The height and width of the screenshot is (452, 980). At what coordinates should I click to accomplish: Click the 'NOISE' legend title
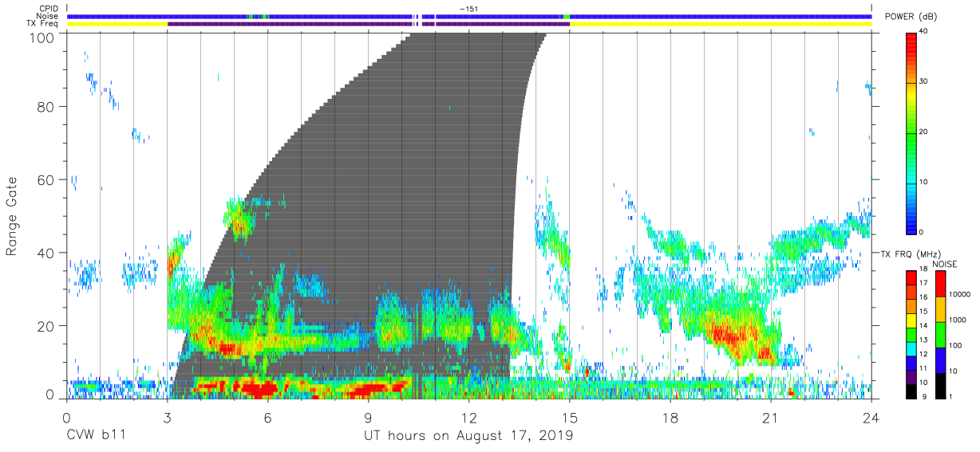pyautogui.click(x=944, y=264)
